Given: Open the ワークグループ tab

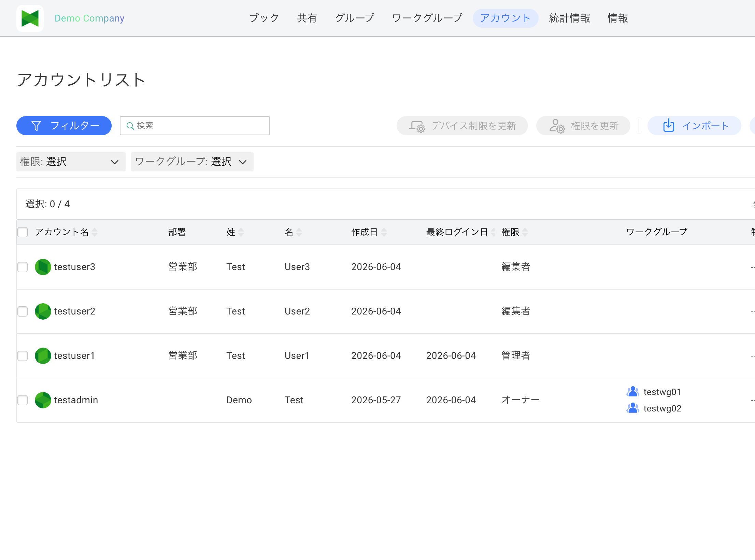Looking at the screenshot, I should (427, 18).
